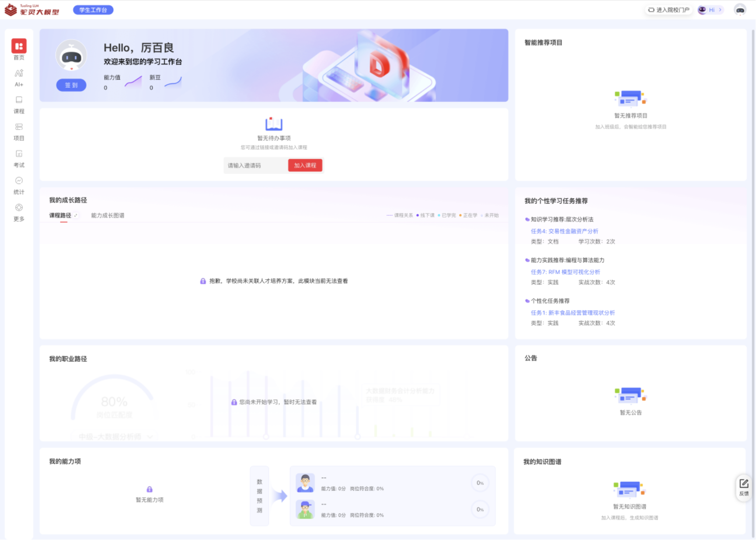
Task: Click 进入院校门户 in the top bar
Action: coord(669,10)
